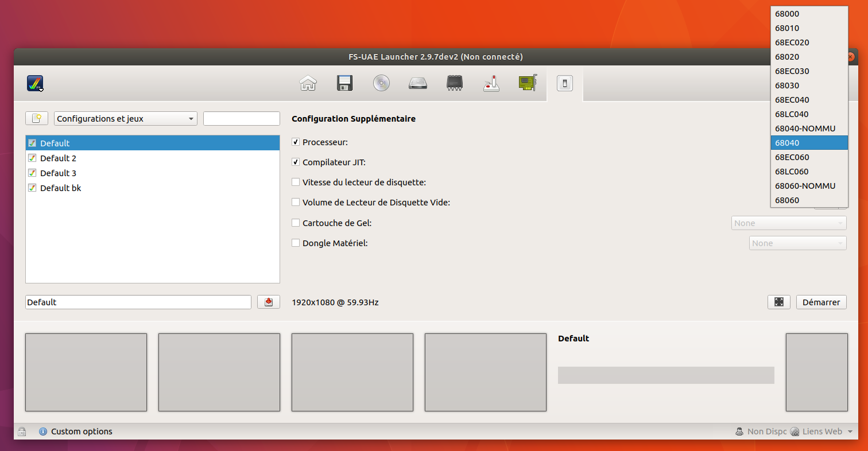Open the green expansion card tab

528,84
